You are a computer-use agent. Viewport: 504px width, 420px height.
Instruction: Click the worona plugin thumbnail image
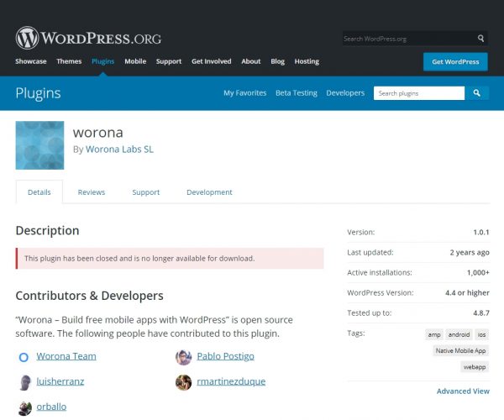[39, 145]
